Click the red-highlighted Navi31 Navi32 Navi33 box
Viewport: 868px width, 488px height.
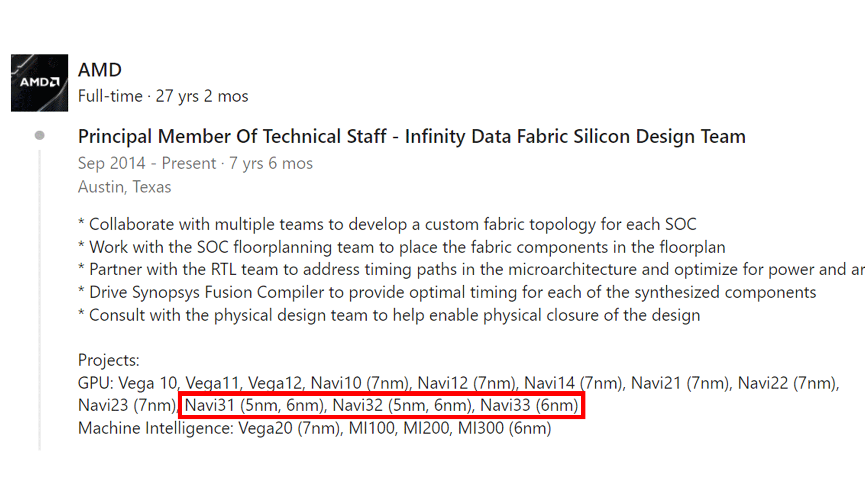pyautogui.click(x=381, y=405)
